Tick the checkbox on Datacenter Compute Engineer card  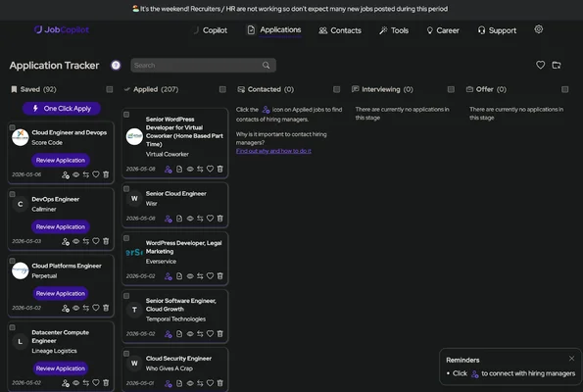[13, 327]
